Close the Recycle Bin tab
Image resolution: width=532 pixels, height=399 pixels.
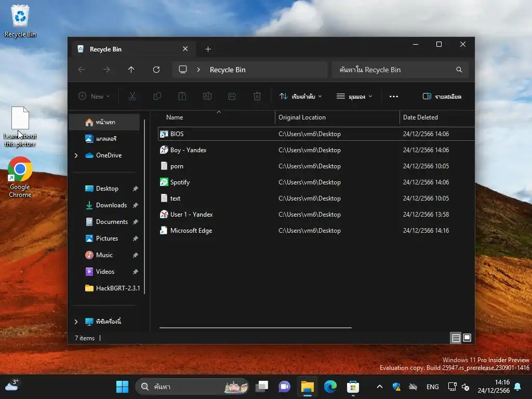tap(185, 49)
